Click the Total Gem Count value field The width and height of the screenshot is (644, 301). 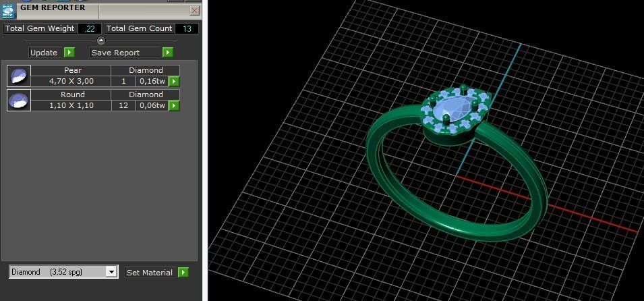(x=187, y=29)
